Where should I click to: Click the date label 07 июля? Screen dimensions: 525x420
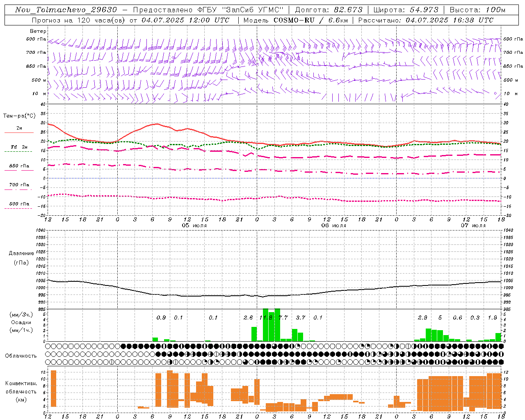[473, 226]
